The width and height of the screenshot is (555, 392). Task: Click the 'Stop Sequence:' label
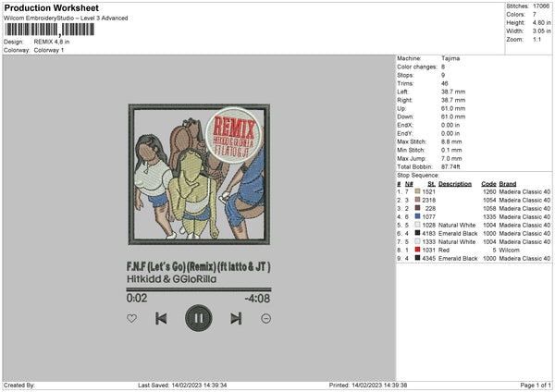point(418,175)
